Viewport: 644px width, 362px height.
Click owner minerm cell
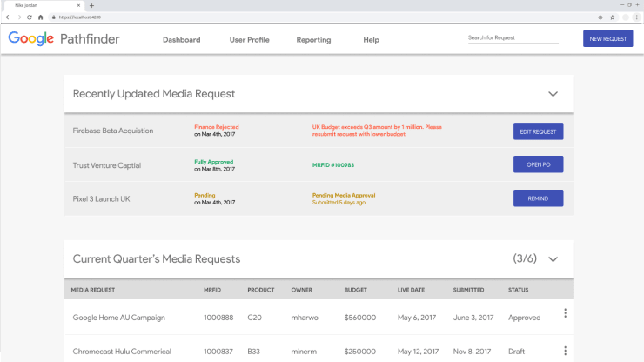[304, 352]
